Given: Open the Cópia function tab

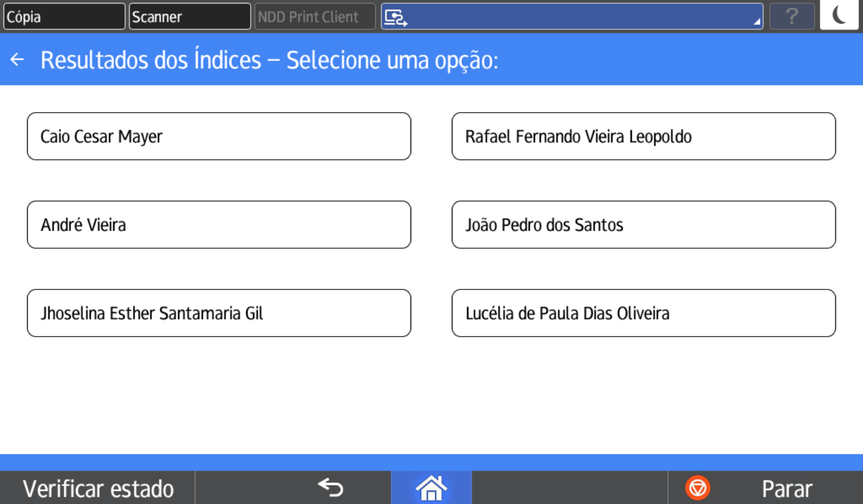Looking at the screenshot, I should [64, 17].
